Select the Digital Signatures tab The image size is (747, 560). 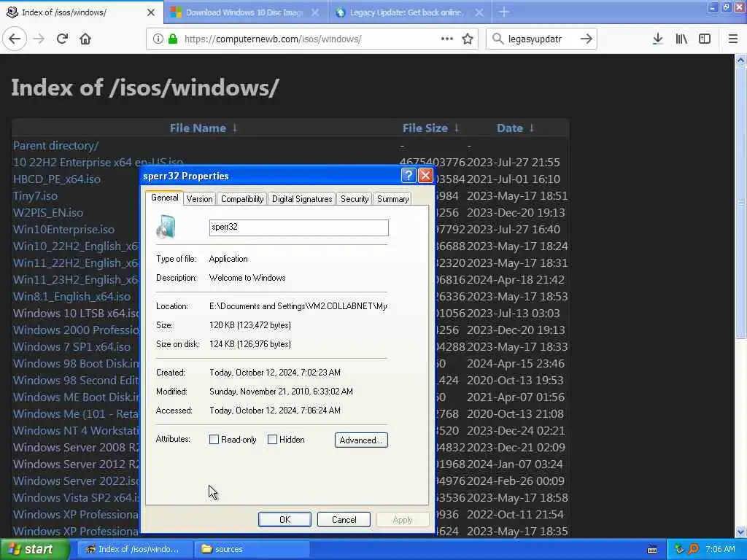point(302,198)
